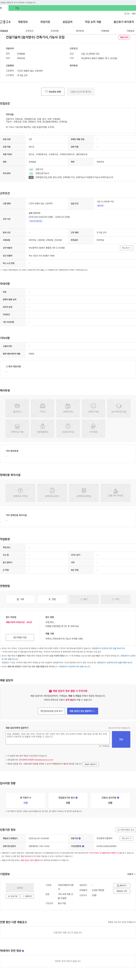Click info icon beside 구인인증번호 label
This screenshot has height=980, width=136.
coord(83,846)
